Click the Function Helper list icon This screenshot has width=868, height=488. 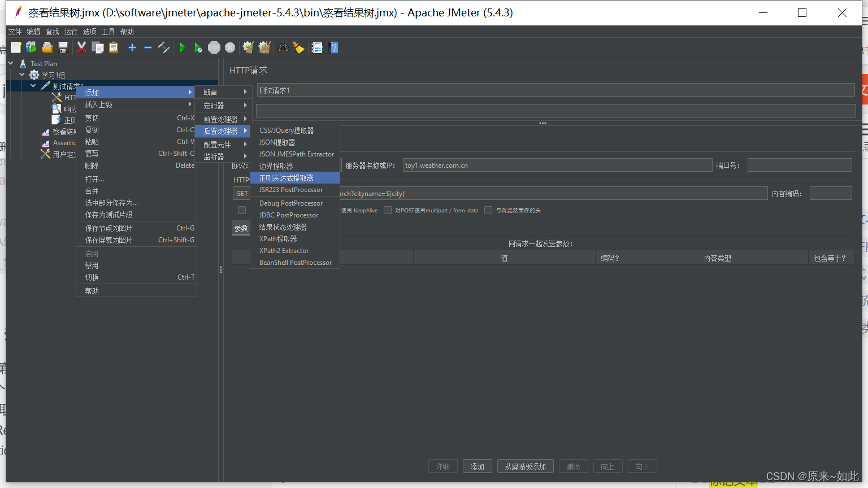[318, 48]
